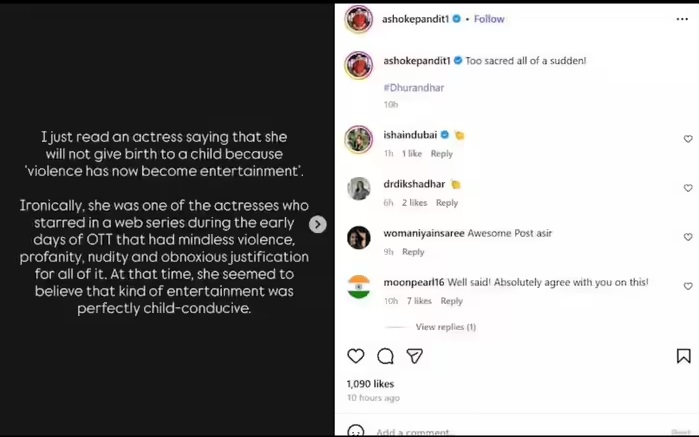The image size is (699, 437).
Task: Go to next slide arrow
Action: point(317,225)
